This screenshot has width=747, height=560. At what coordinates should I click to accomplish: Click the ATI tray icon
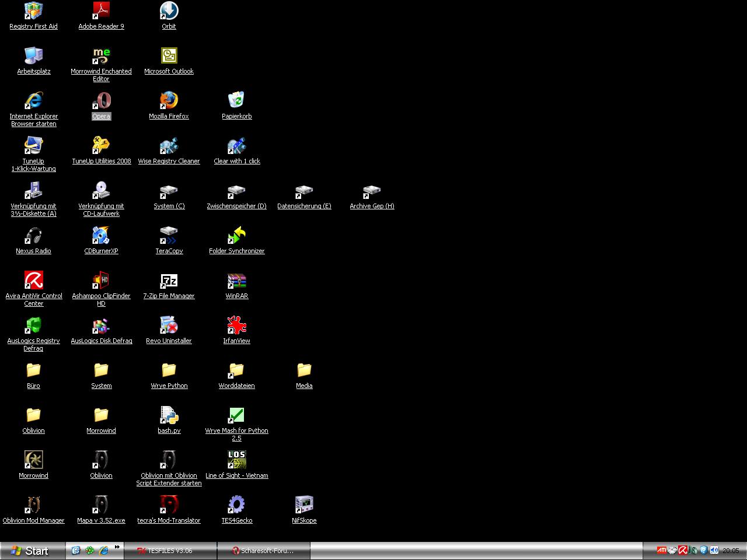click(661, 550)
